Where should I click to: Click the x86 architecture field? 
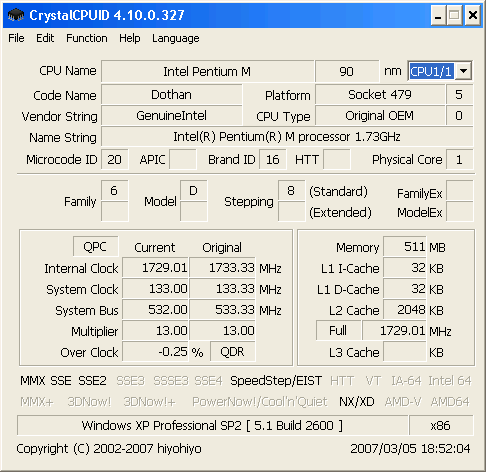click(x=441, y=425)
